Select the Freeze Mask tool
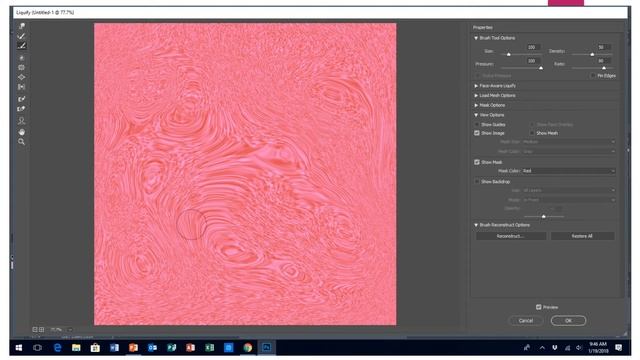This screenshot has height=360, width=640. (x=22, y=99)
